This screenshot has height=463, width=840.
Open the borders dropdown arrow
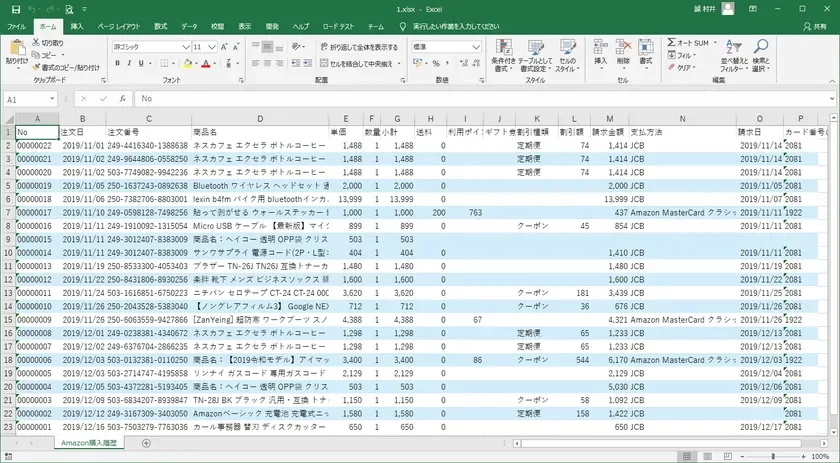coord(174,63)
